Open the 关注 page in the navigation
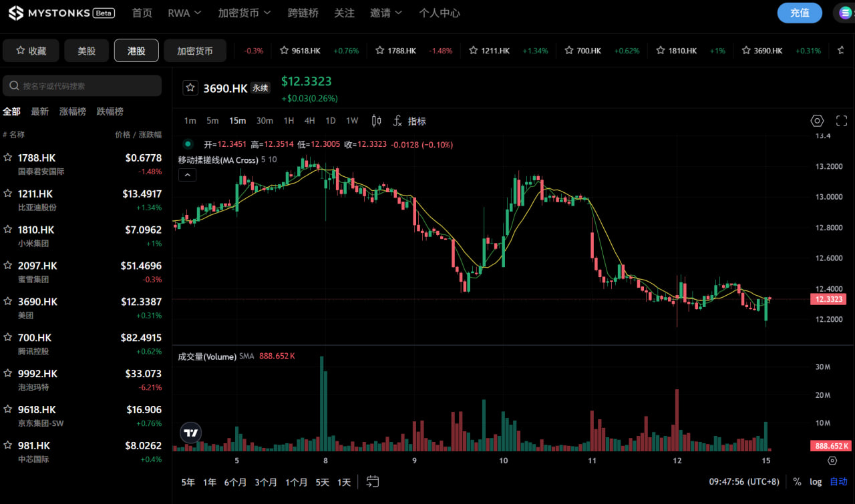 pyautogui.click(x=344, y=13)
